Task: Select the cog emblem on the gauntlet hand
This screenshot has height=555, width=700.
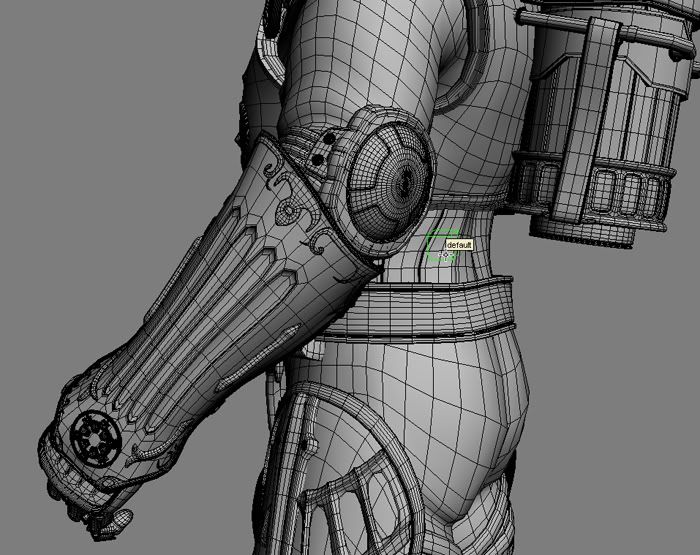Action: [96, 438]
